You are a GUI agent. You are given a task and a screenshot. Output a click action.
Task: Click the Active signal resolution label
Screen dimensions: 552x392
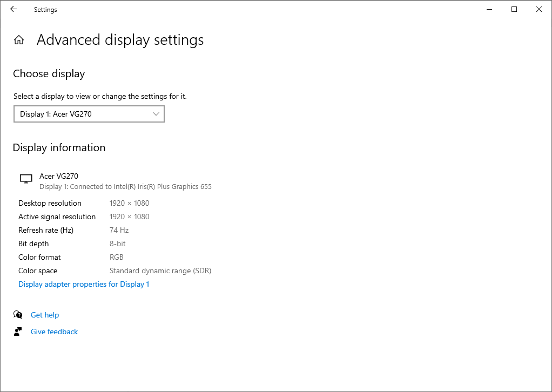(x=57, y=217)
